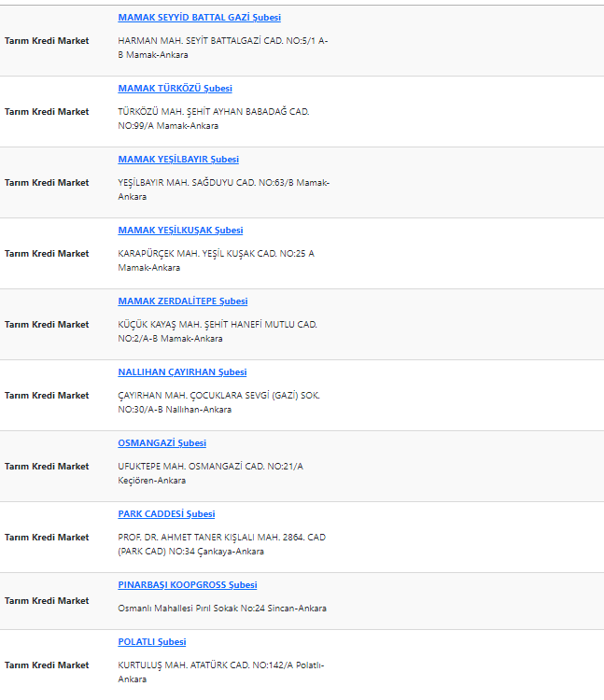604x700 pixels.
Task: Select address text 'HARMAN MAH. SEYİT BATTALGAZİ CAD.'
Action: click(201, 41)
